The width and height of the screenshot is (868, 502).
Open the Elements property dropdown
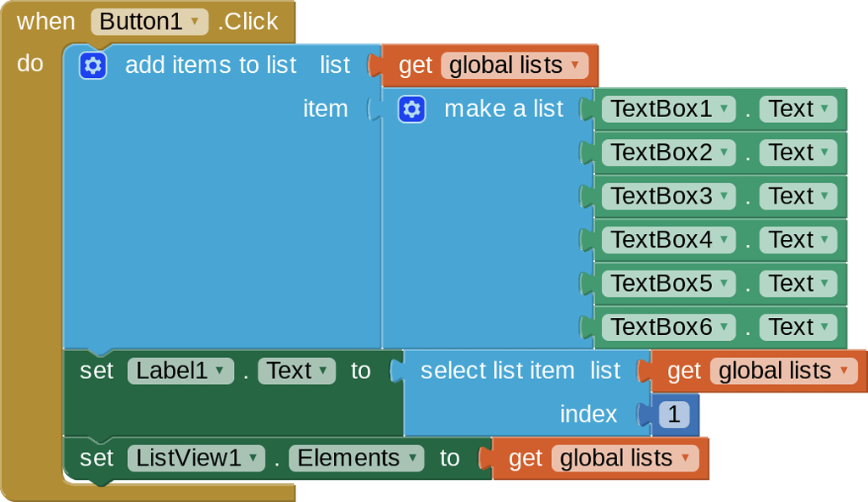pos(355,459)
